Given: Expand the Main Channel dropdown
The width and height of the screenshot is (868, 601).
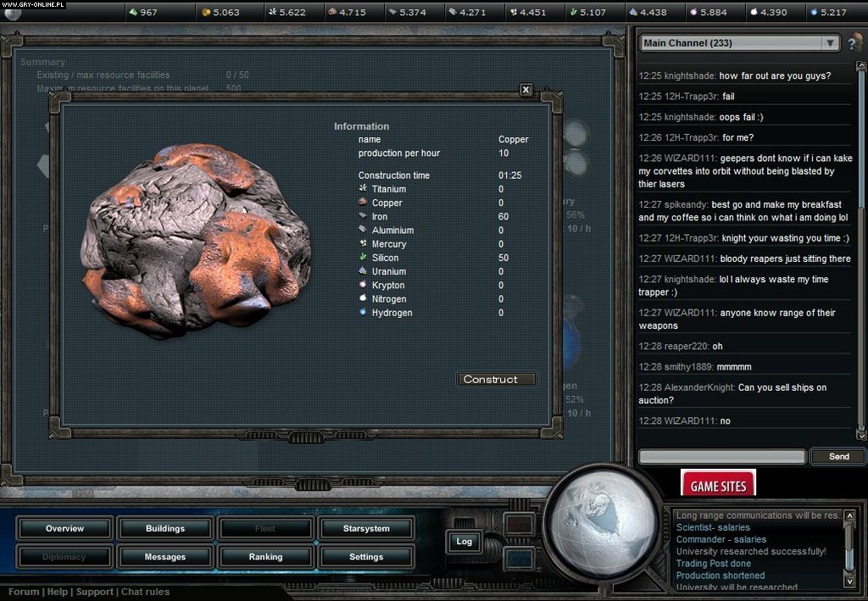Looking at the screenshot, I should (x=829, y=43).
